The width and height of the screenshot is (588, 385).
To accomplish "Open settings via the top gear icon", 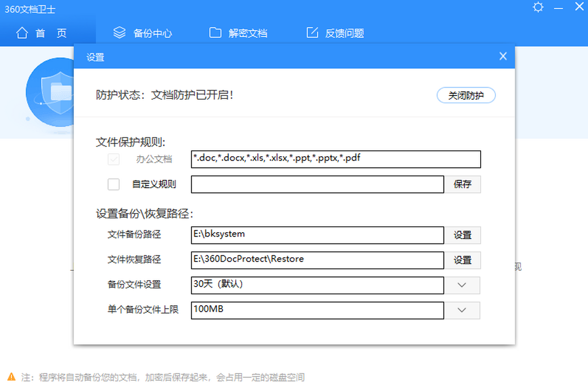I will click(539, 7).
